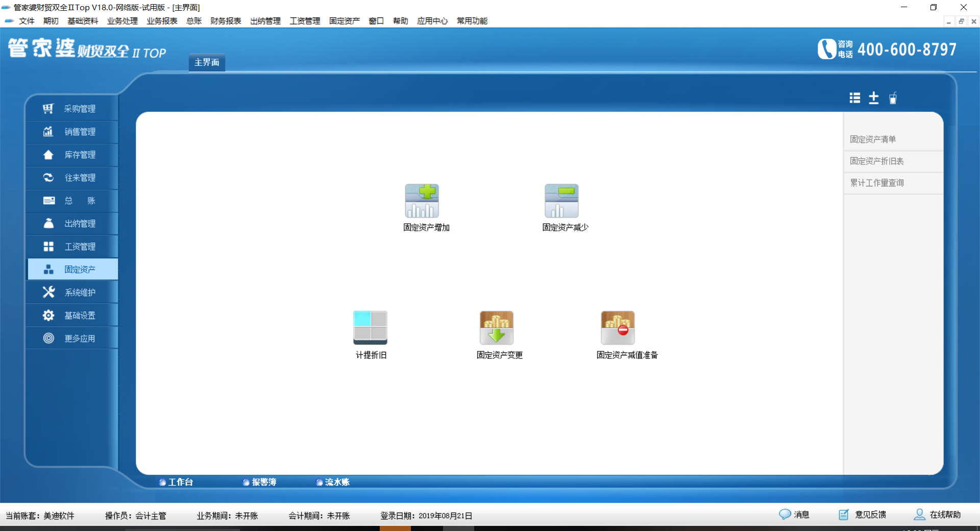Switch to the 报警簿 tab
The width and height of the screenshot is (980, 531).
pos(260,482)
